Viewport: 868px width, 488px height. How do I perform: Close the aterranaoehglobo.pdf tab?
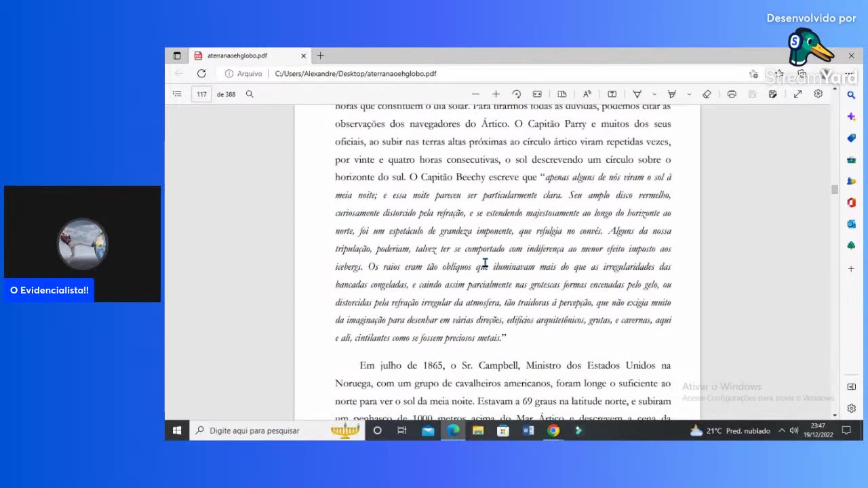303,56
